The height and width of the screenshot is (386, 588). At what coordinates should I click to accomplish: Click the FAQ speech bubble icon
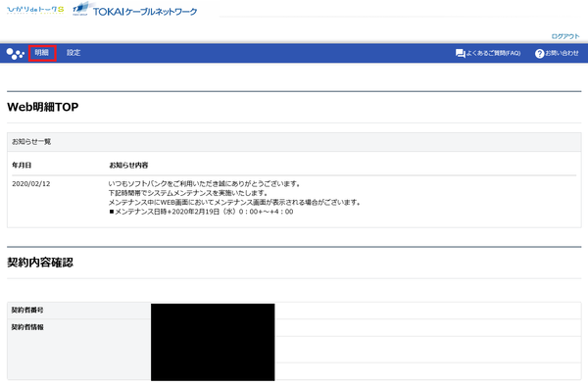click(x=461, y=53)
